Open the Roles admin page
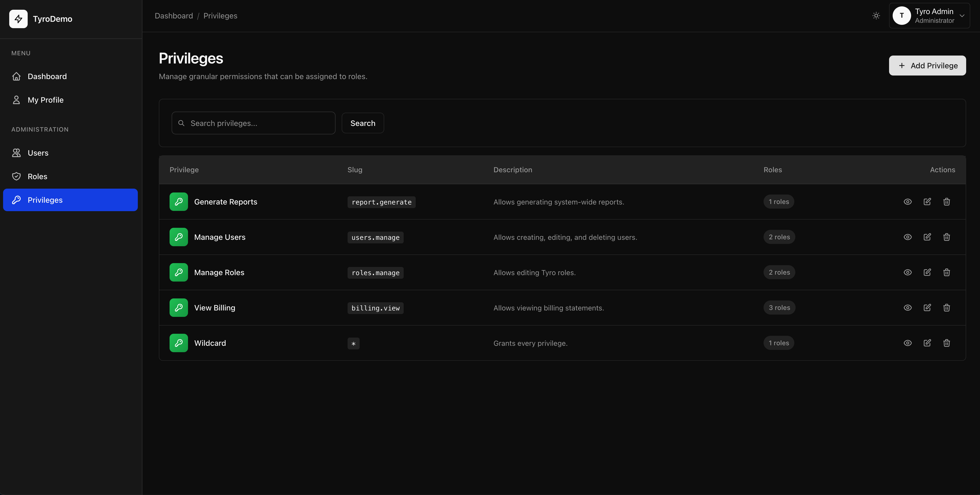The image size is (980, 495). tap(37, 176)
